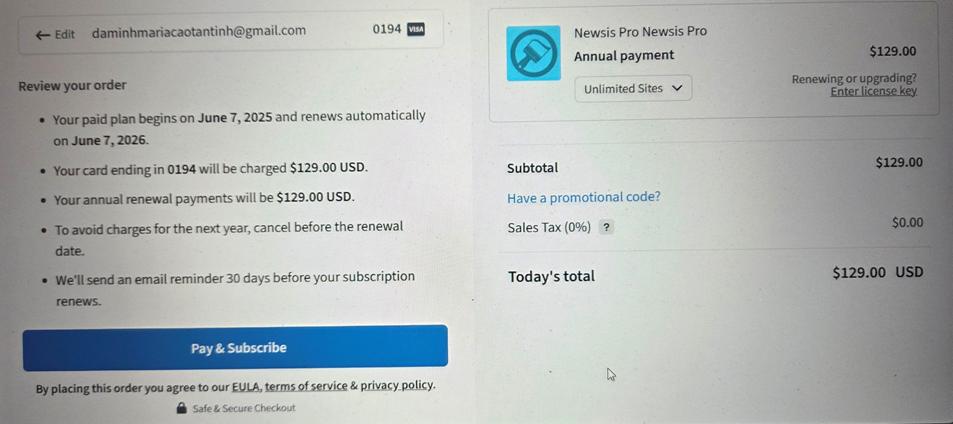Screen dimensions: 953x424
Task: Click the Unlimited Sites chevron arrow
Action: pyautogui.click(x=678, y=89)
